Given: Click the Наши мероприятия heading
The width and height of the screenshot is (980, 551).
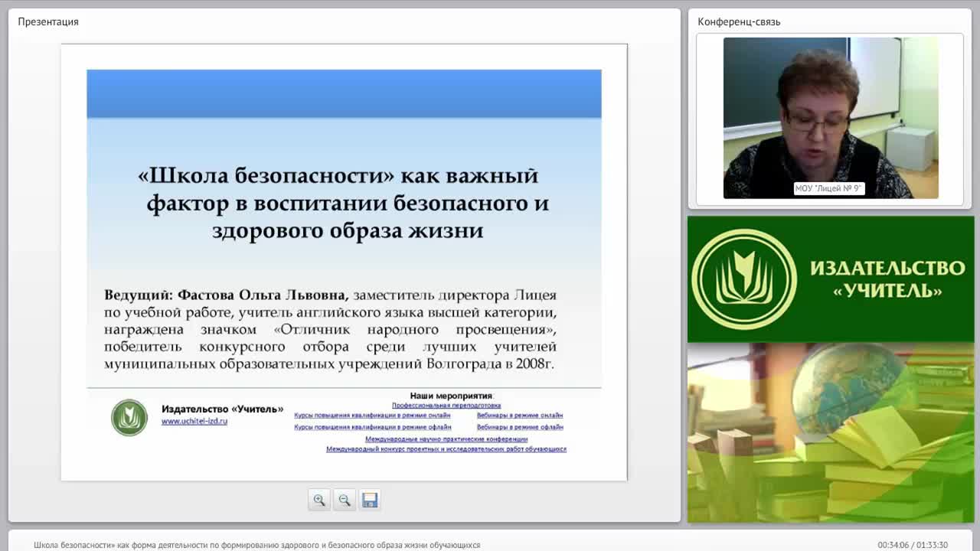Looking at the screenshot, I should 452,396.
